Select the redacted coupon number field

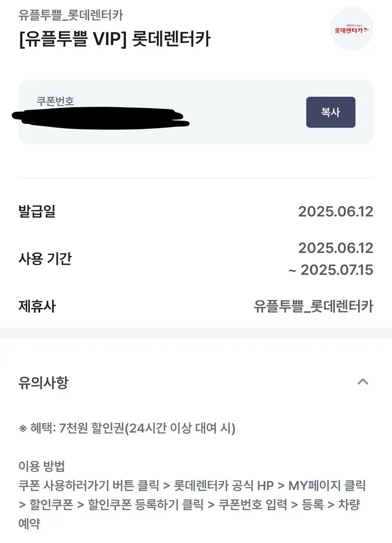click(100, 116)
